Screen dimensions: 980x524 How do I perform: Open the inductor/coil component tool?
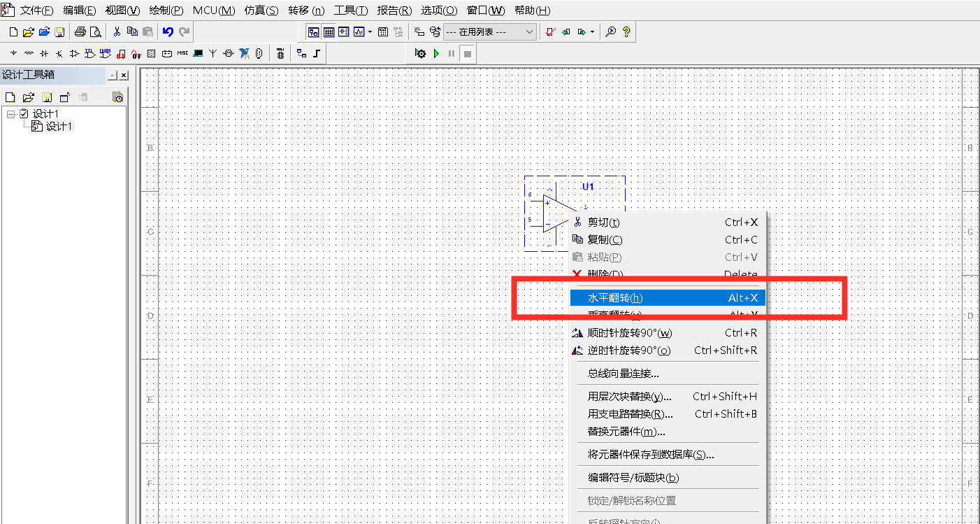(28, 52)
